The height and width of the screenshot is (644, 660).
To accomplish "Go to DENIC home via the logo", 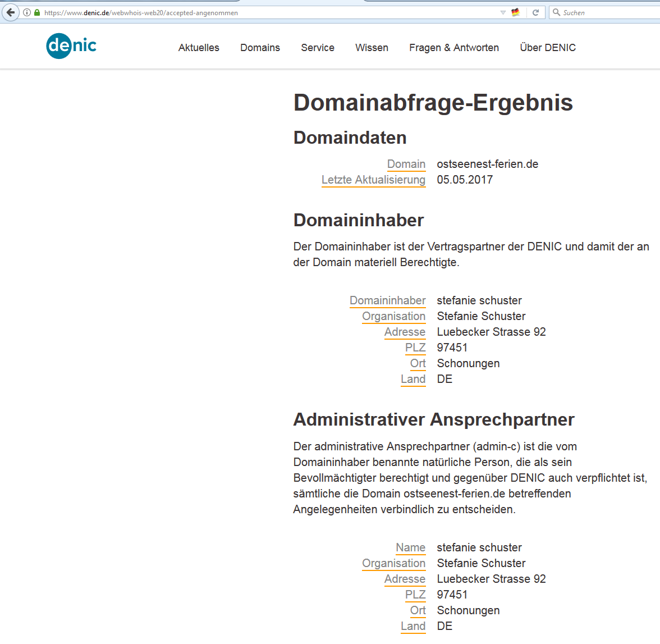I will click(71, 45).
